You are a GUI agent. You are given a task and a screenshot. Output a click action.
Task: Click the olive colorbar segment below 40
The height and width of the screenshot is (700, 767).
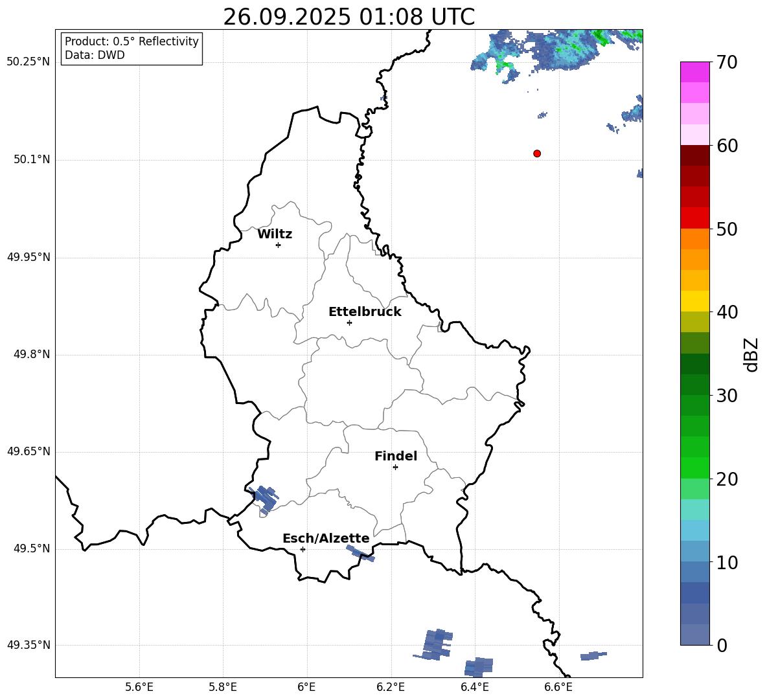pos(694,322)
